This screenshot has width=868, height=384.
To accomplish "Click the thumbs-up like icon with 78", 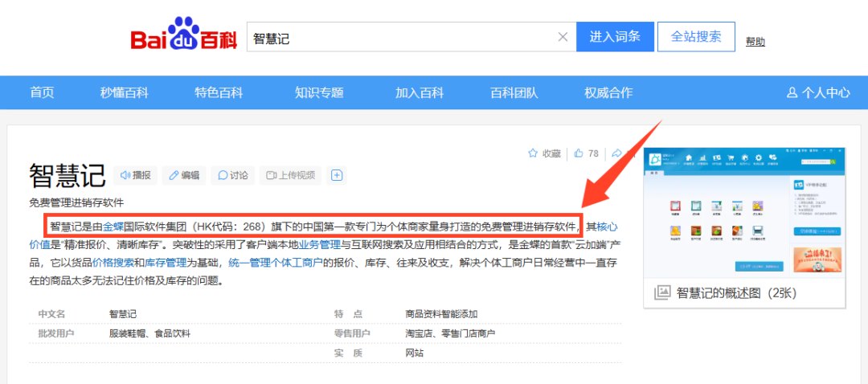I will (579, 153).
